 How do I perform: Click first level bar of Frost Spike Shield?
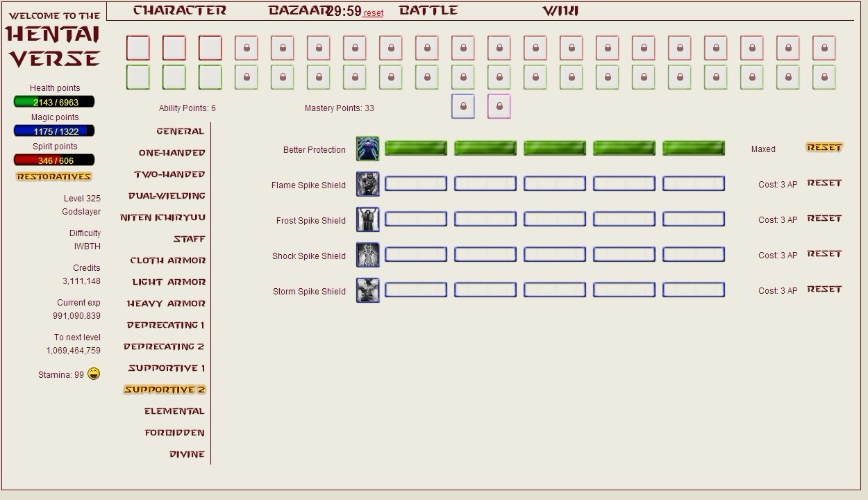[x=416, y=219]
